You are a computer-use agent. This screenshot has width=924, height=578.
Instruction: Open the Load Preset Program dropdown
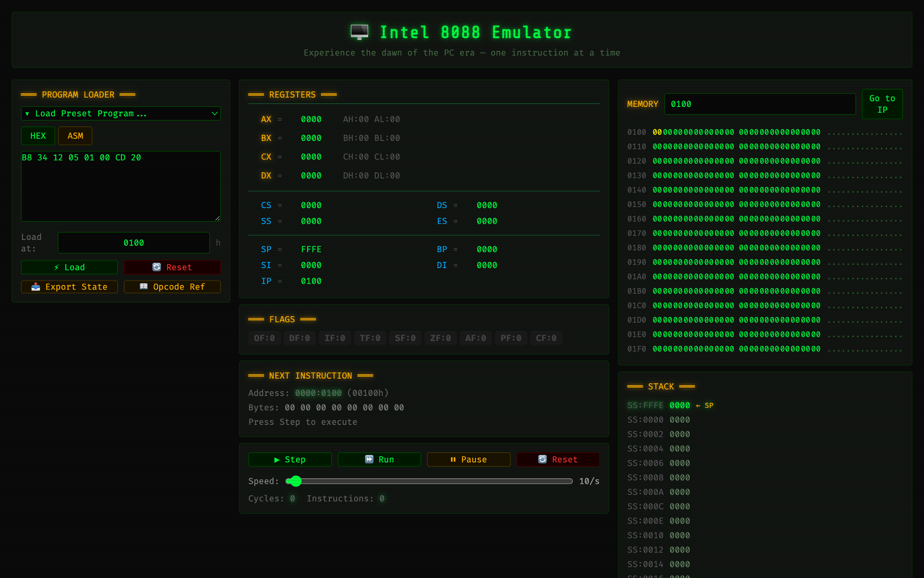pyautogui.click(x=121, y=113)
